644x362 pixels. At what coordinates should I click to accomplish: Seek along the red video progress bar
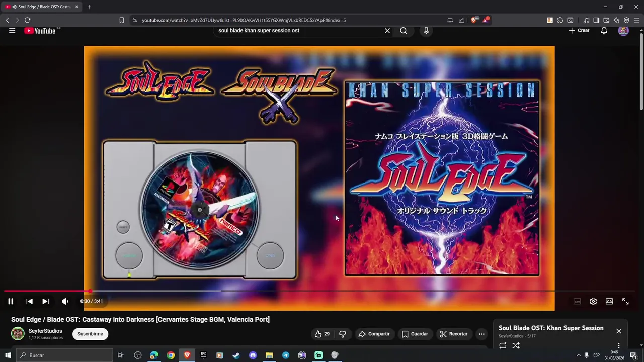[x=319, y=291]
